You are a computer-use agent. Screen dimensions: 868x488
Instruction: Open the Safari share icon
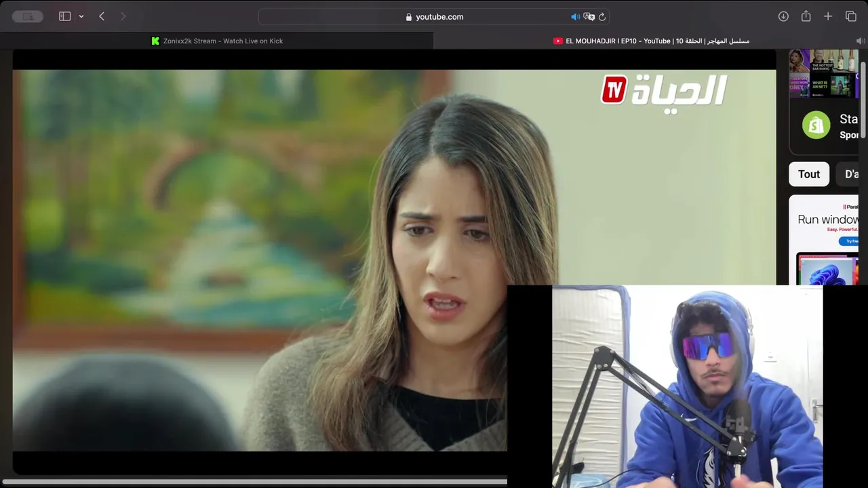click(806, 16)
